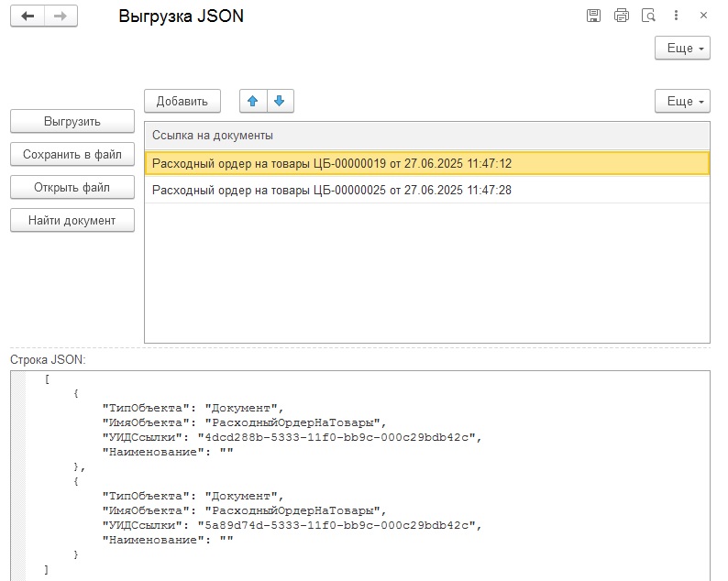Select row Расходный ордер ЦБ-00000025
This screenshot has width=728, height=581.
427,190
